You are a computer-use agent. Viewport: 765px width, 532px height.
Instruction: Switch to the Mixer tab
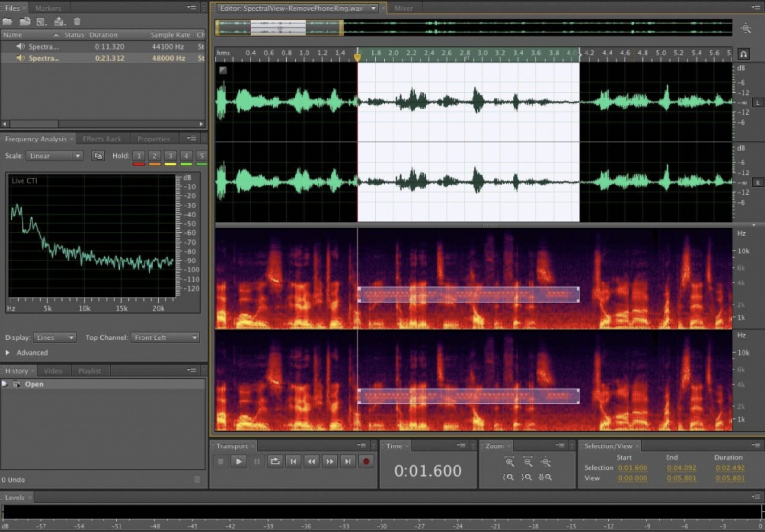pos(404,8)
